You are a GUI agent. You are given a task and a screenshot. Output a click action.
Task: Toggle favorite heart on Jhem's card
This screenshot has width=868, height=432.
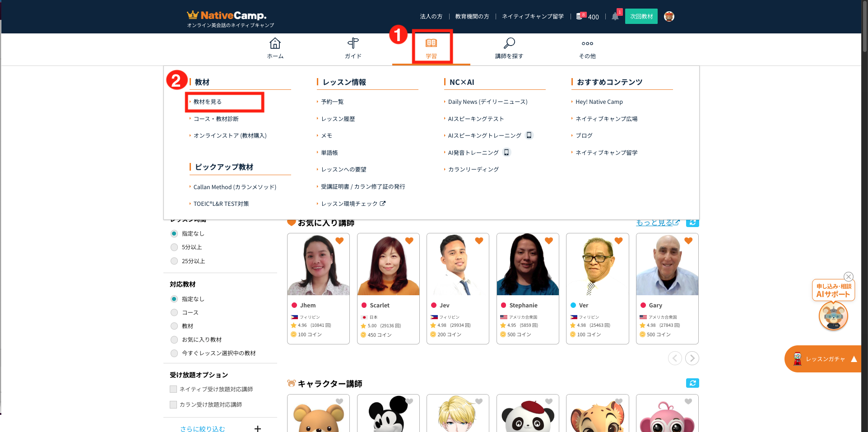tap(339, 241)
